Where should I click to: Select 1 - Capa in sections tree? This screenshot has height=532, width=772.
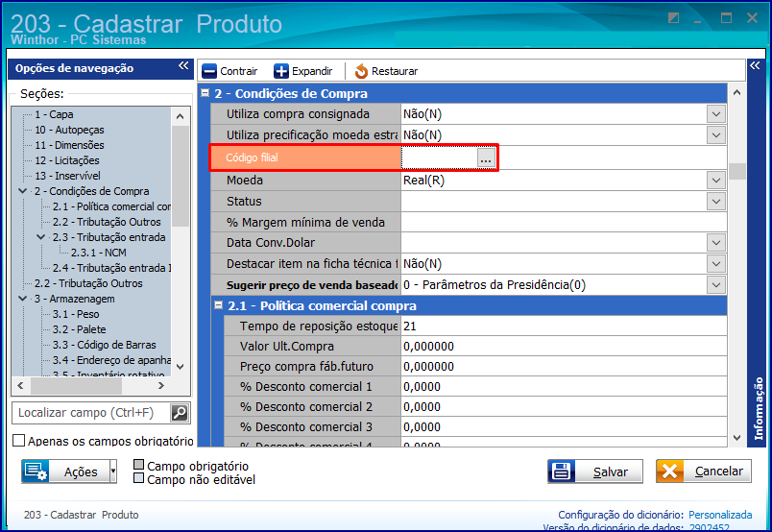(54, 114)
